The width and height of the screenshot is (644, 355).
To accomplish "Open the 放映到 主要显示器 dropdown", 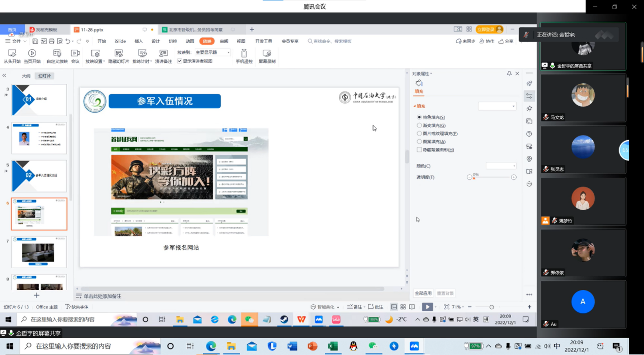I will click(213, 52).
